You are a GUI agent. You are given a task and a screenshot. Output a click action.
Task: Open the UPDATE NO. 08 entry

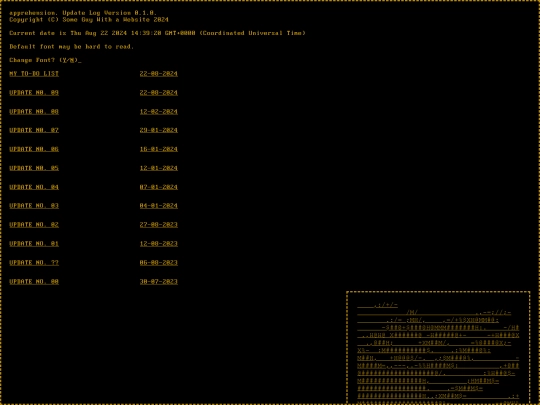point(34,112)
